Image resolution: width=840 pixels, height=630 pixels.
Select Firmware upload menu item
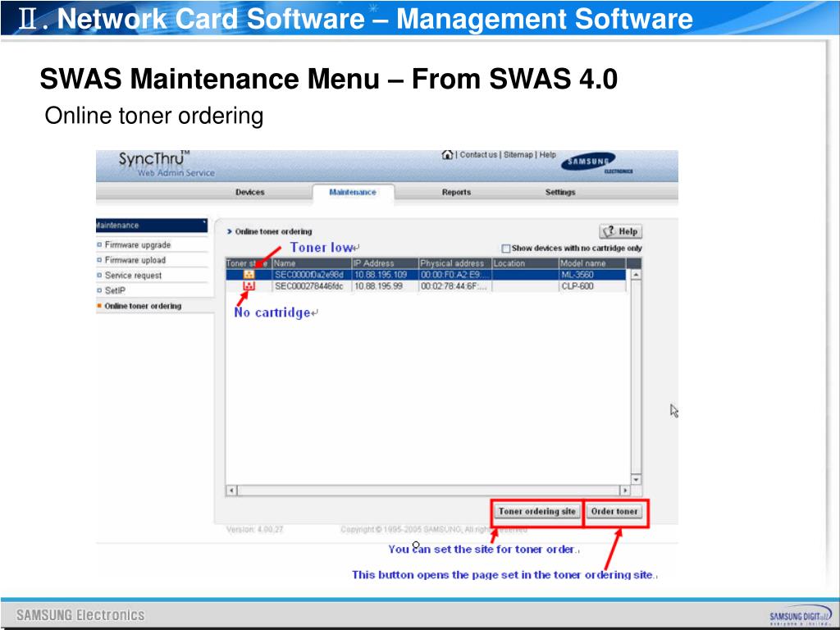point(135,260)
